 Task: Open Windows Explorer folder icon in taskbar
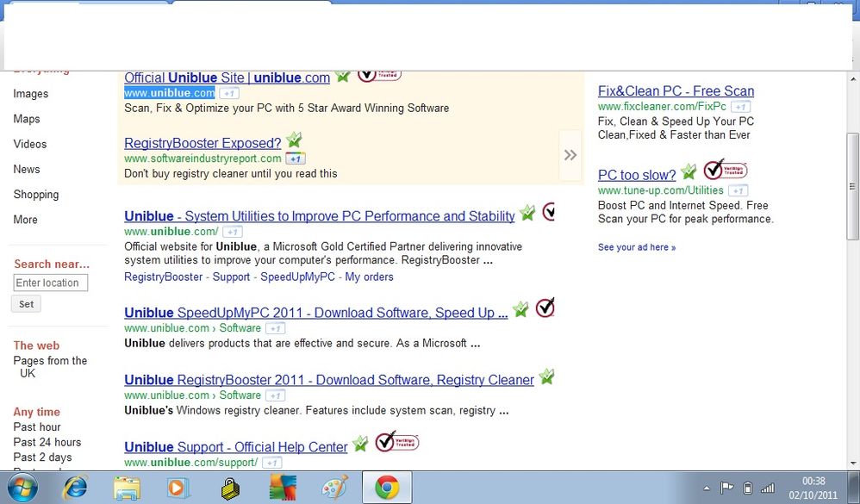coord(127,488)
